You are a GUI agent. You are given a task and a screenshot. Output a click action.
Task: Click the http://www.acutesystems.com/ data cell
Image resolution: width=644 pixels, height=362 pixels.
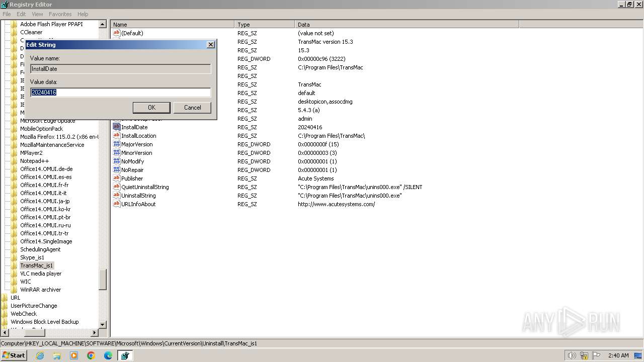pos(336,204)
